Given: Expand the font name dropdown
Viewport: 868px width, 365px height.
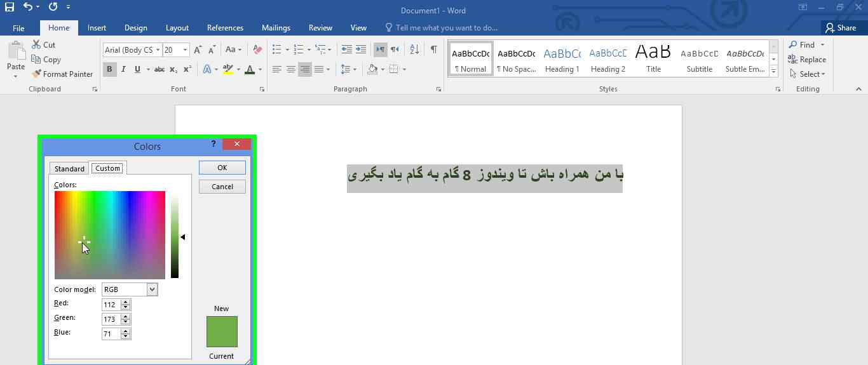Looking at the screenshot, I should [158, 50].
